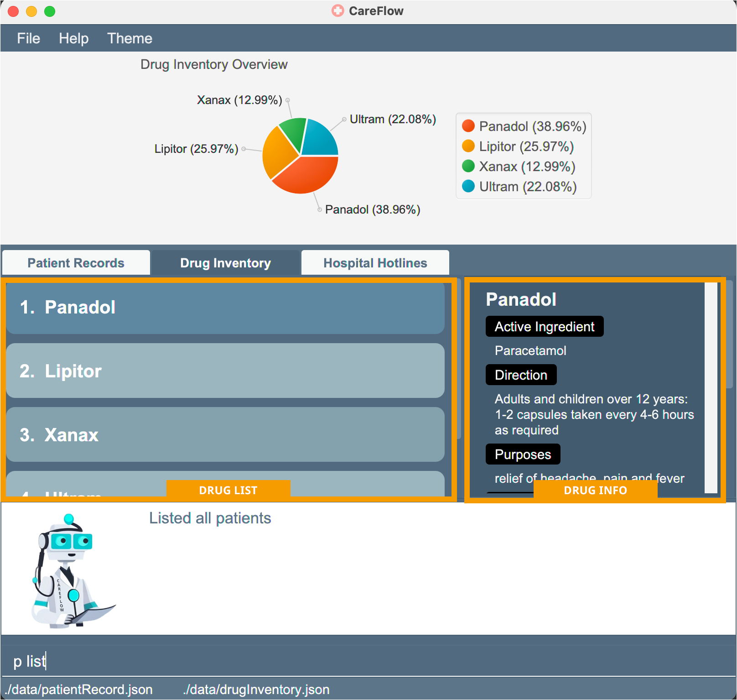
Task: Click the Xanax green legend dot
Action: 468,166
